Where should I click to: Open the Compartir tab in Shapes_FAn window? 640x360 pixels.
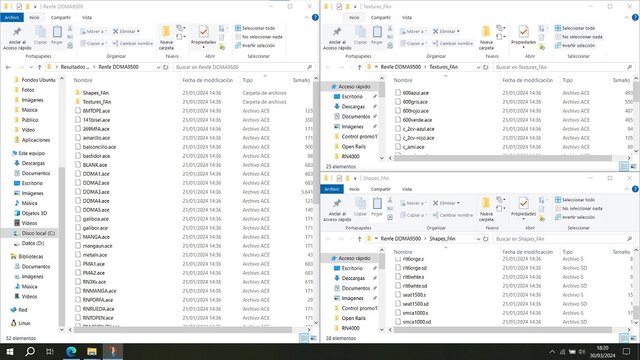click(380, 189)
